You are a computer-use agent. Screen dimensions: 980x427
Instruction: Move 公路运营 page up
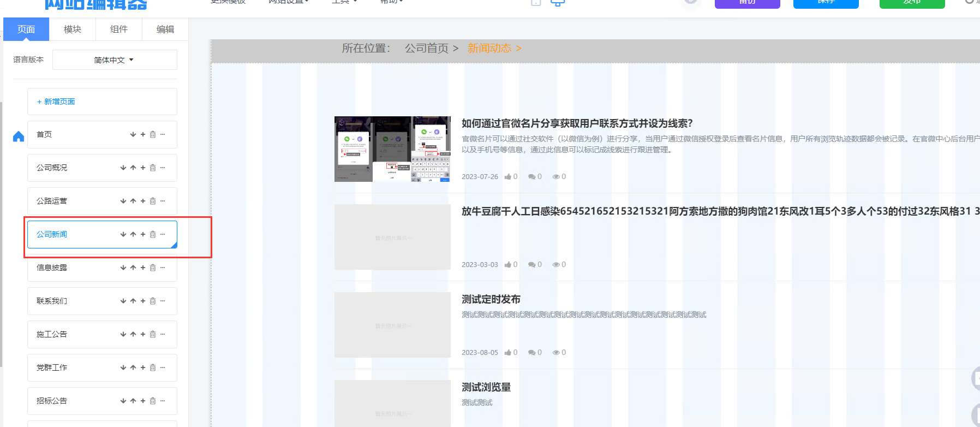click(x=133, y=201)
